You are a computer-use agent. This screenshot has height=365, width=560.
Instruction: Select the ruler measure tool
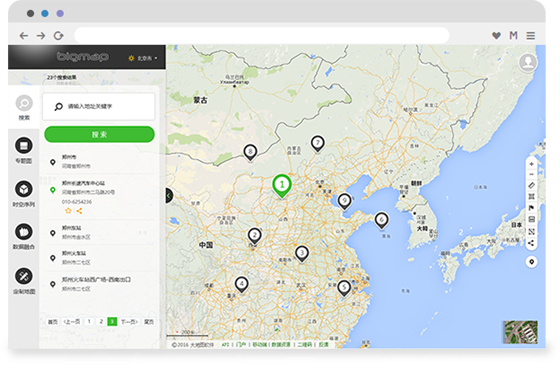pyautogui.click(x=531, y=185)
